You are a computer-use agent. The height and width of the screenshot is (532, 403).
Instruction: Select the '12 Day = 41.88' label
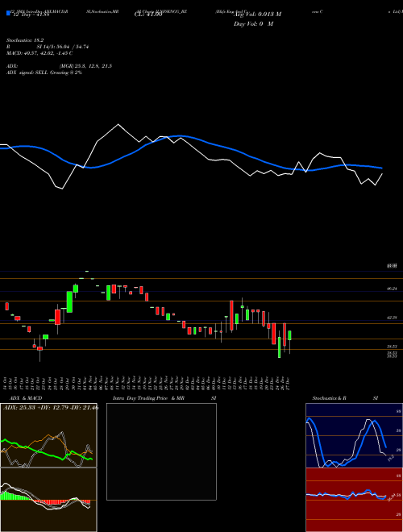click(31, 15)
